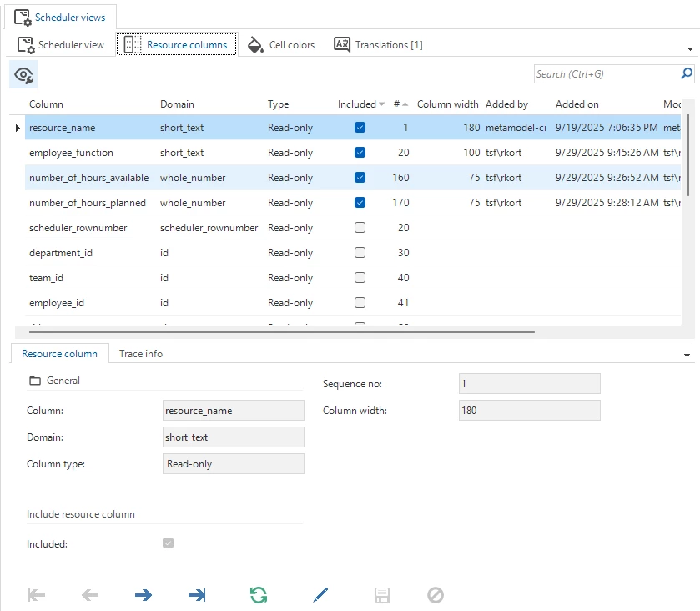The height and width of the screenshot is (611, 700).
Task: Sort by the Included column header
Action: [x=357, y=104]
